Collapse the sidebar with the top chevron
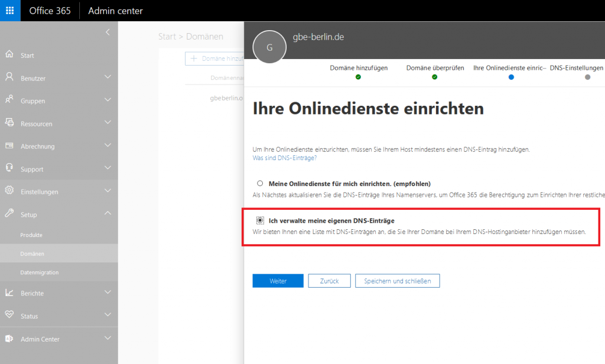The image size is (605, 364). click(x=108, y=33)
